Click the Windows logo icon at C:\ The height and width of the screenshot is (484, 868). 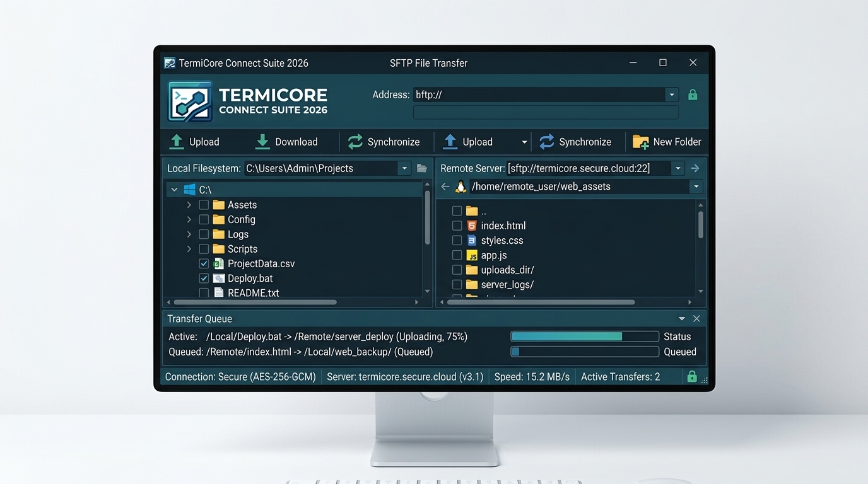coord(189,190)
